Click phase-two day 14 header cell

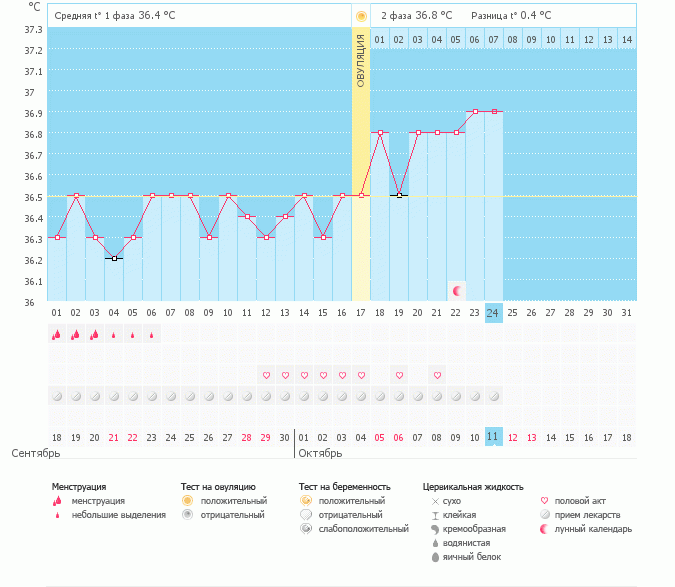tap(627, 40)
